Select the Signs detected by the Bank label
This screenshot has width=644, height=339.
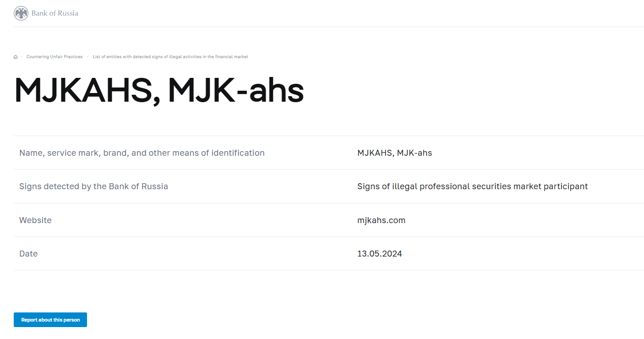[x=93, y=186]
